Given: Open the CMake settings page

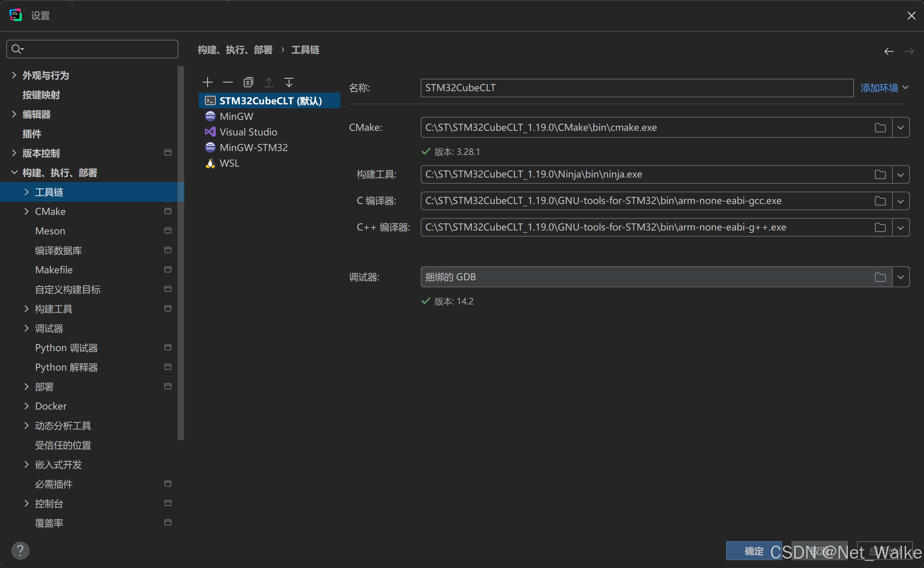Looking at the screenshot, I should tap(50, 211).
